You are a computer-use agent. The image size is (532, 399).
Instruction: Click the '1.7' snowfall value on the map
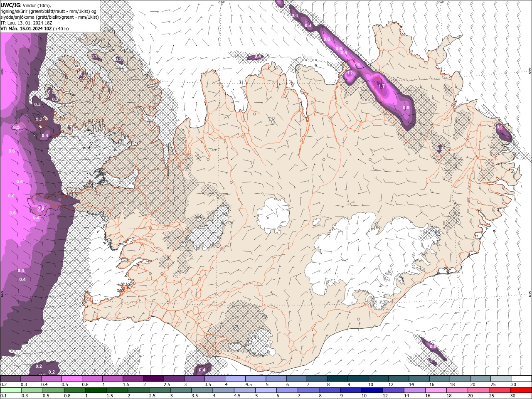click(382, 86)
